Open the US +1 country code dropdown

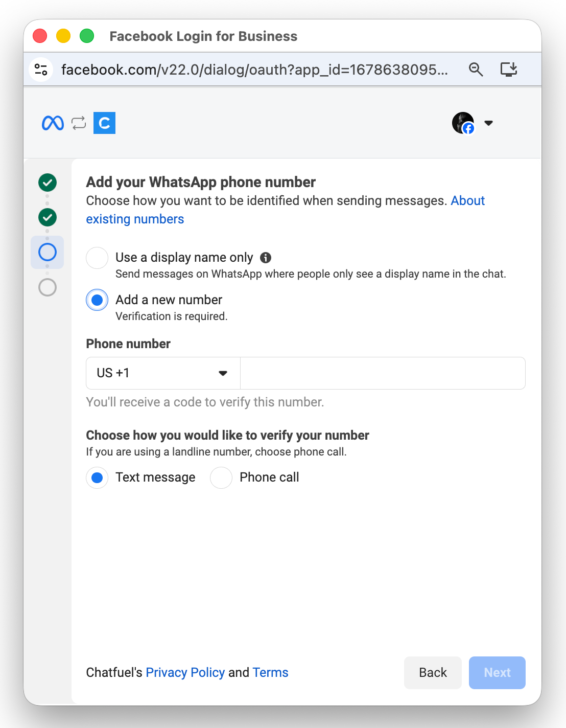[163, 373]
